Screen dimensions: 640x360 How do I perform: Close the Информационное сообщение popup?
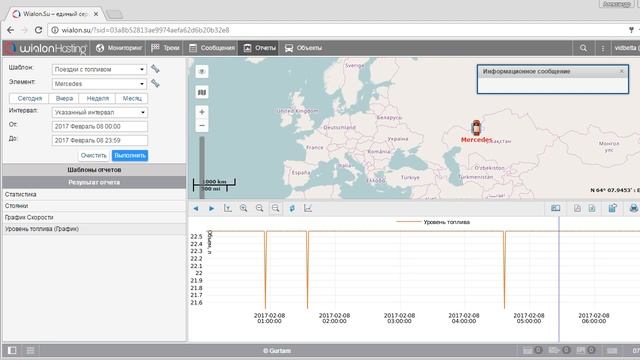[x=622, y=71]
